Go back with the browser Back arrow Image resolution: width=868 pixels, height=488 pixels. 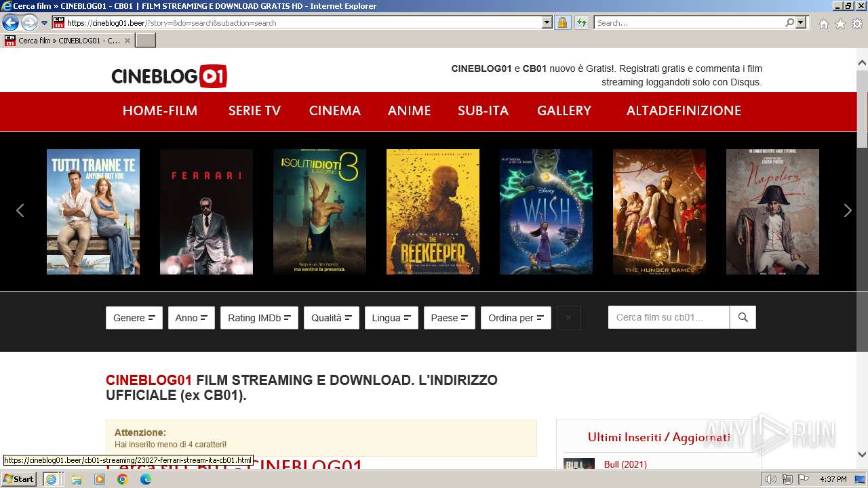click(10, 22)
